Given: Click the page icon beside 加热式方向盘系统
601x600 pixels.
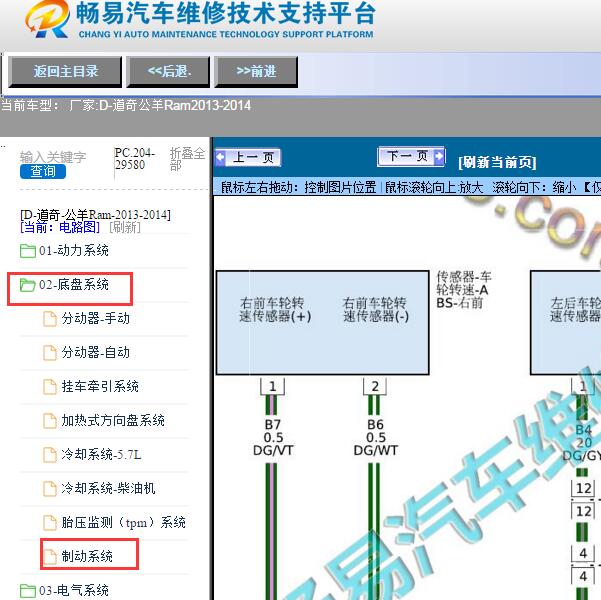Looking at the screenshot, I should pyautogui.click(x=50, y=421).
